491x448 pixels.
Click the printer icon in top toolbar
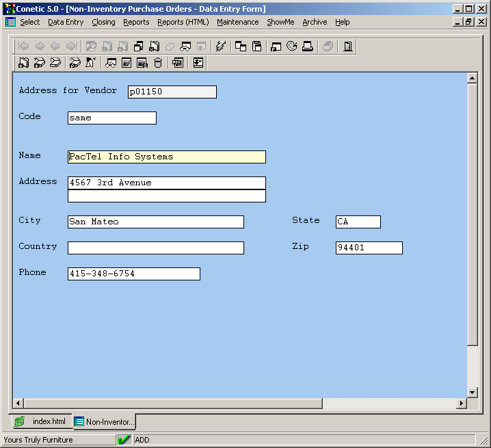coord(308,47)
